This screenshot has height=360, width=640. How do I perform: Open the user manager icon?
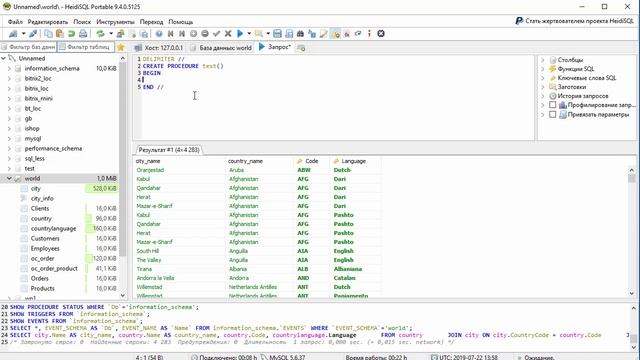pos(120,34)
